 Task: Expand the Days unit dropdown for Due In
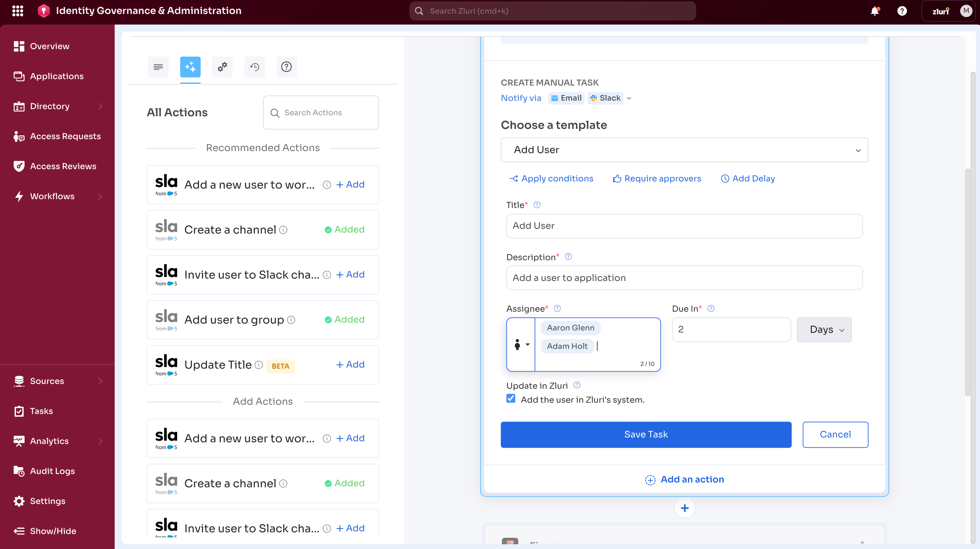[x=824, y=330]
